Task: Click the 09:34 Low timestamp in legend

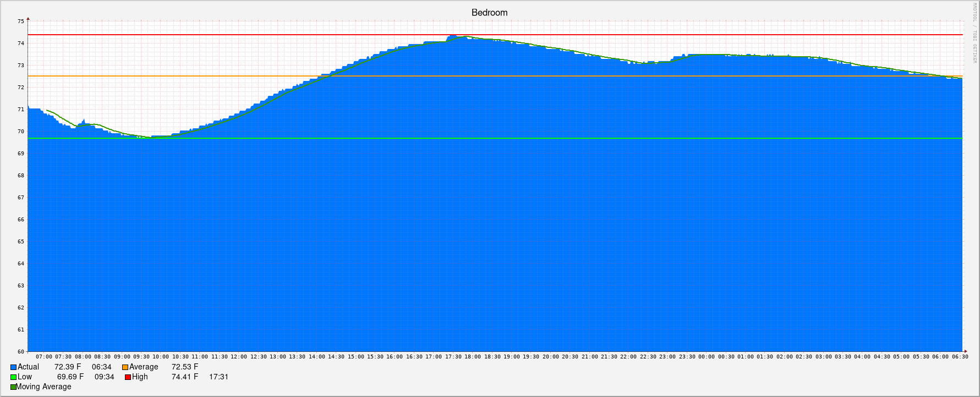Action: 105,377
